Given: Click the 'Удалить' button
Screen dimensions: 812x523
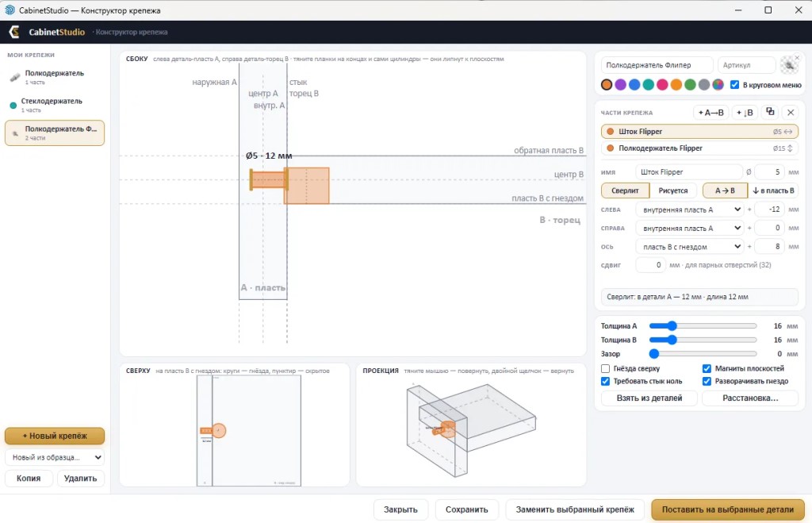Looking at the screenshot, I should [80, 479].
